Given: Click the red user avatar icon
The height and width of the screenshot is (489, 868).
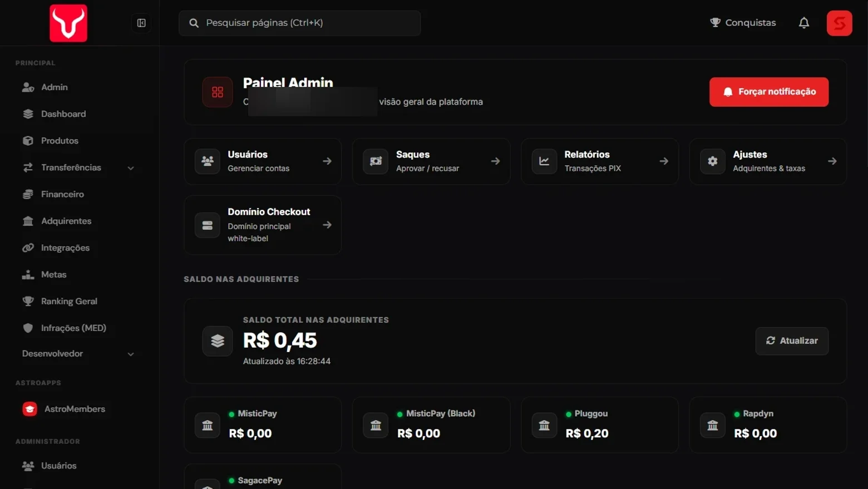Looking at the screenshot, I should point(839,23).
